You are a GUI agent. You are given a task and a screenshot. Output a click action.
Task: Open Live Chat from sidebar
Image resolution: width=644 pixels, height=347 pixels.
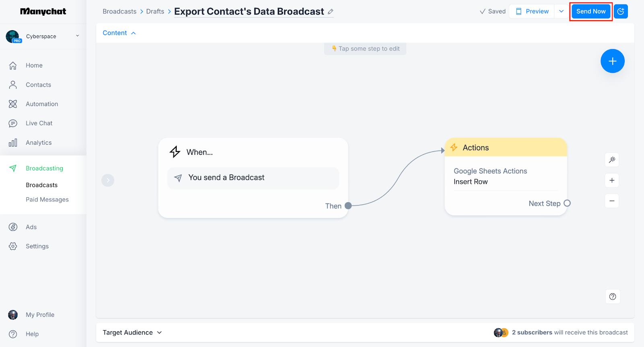click(39, 123)
